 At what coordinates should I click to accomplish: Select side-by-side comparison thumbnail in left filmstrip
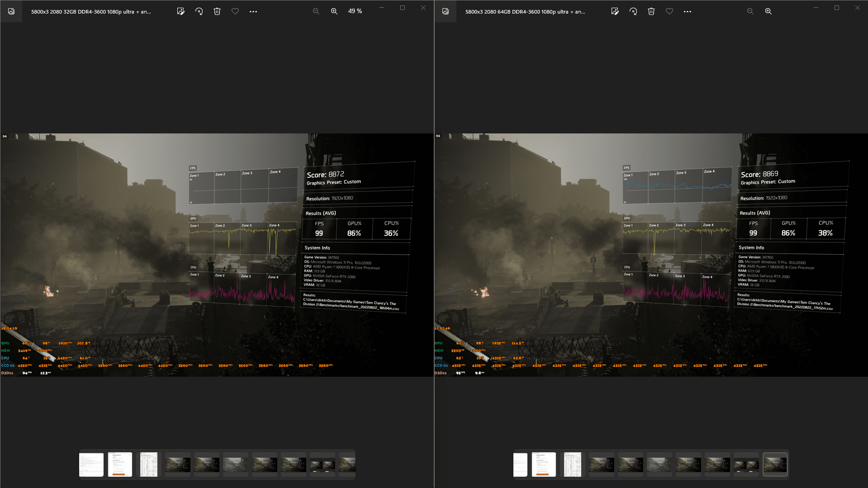point(323,465)
